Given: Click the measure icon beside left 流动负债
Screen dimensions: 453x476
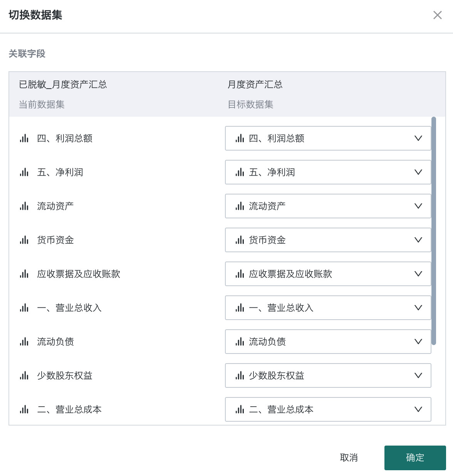Looking at the screenshot, I should (x=24, y=342).
